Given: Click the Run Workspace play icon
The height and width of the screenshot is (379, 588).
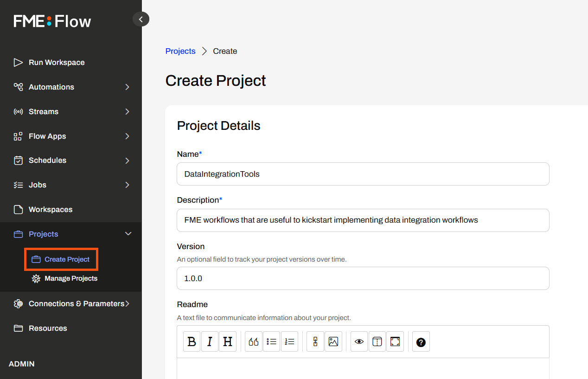Looking at the screenshot, I should tap(18, 62).
